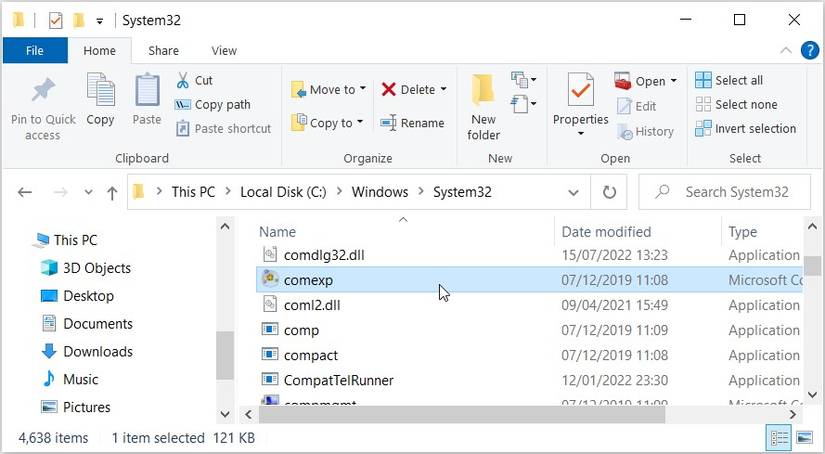Screen dimensions: 825x454
Task: Click the Pin to Quick access icon
Action: pyautogui.click(x=43, y=90)
